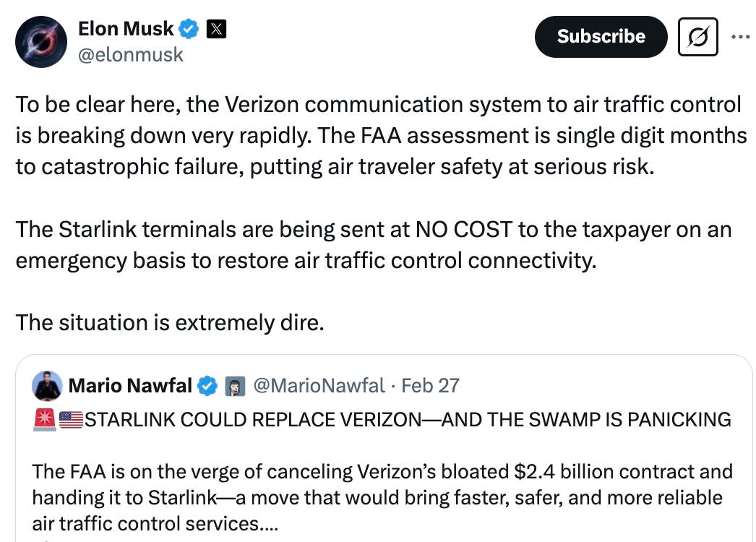
Task: Open the @elonmusk handle link
Action: click(x=131, y=54)
